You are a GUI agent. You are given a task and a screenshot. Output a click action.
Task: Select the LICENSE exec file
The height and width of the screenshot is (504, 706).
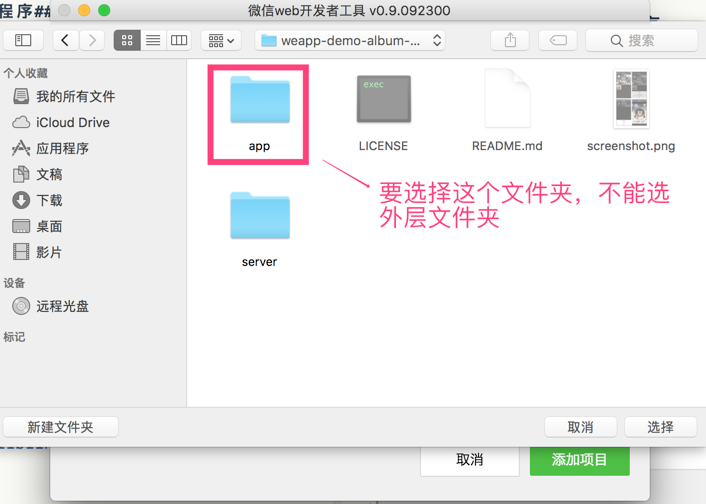point(384,99)
